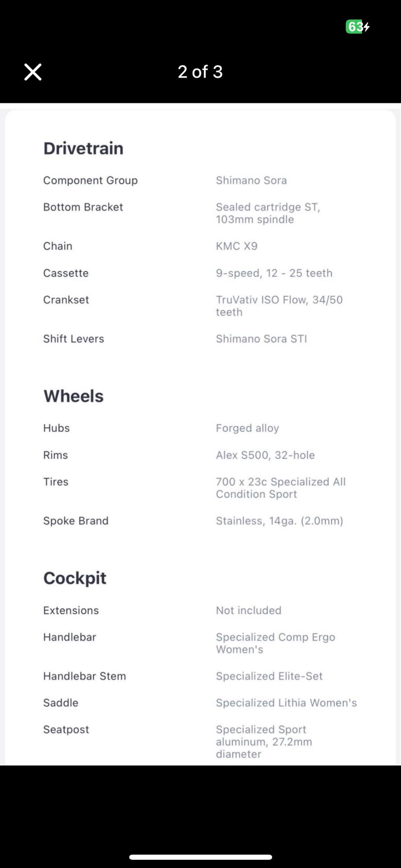Tap the Forged alloy hubs value

tap(247, 428)
